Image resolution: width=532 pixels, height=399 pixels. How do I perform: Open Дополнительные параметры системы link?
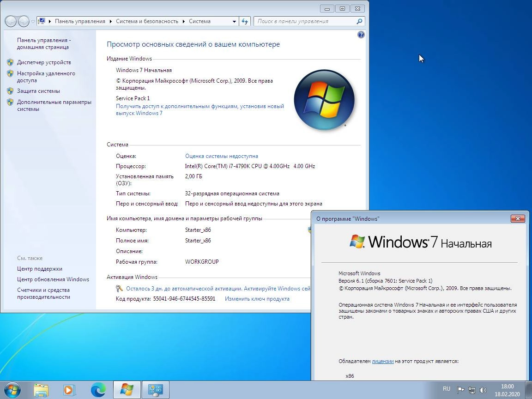click(x=54, y=105)
